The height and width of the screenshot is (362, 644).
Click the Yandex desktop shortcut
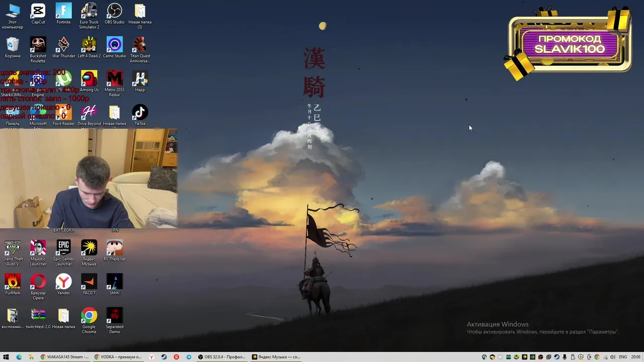tap(63, 284)
